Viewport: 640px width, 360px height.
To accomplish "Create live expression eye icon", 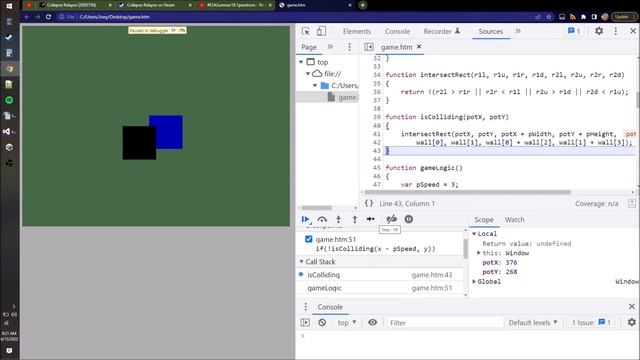I will point(373,322).
